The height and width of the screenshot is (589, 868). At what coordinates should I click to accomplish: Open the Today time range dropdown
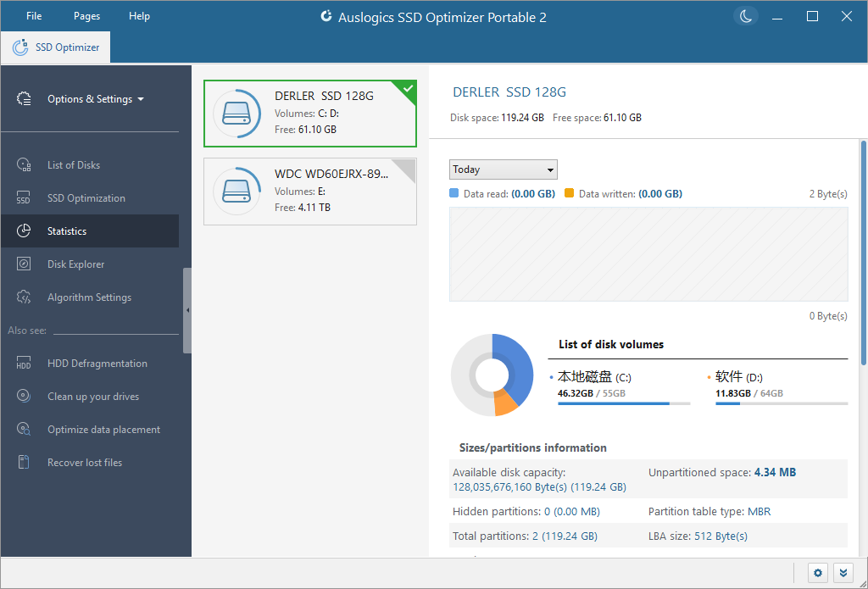(503, 169)
